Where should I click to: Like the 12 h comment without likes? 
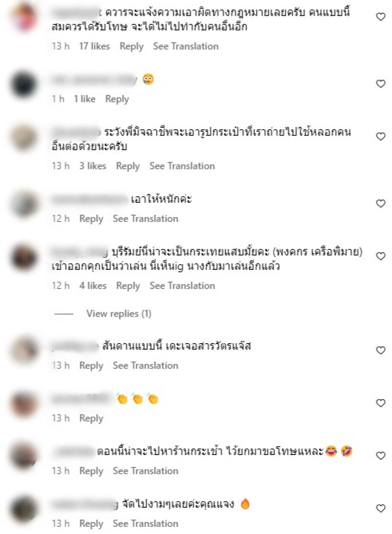point(381,203)
